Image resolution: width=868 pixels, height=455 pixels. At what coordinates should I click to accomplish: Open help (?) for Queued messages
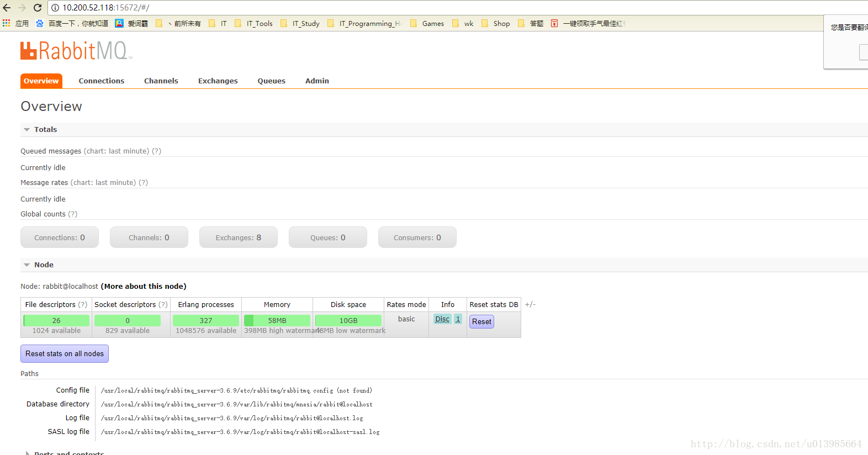point(157,151)
